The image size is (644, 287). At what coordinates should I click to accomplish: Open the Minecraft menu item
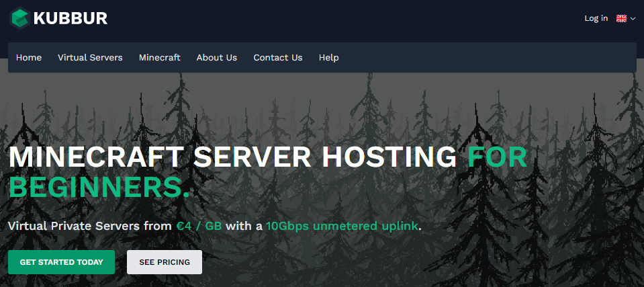point(159,58)
